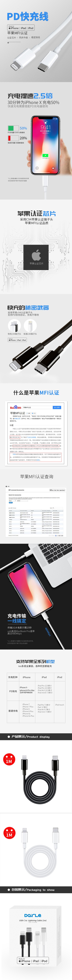The height and width of the screenshot is (980, 72).
Task: Click the blue Baidu search button
Action: coord(57,407)
